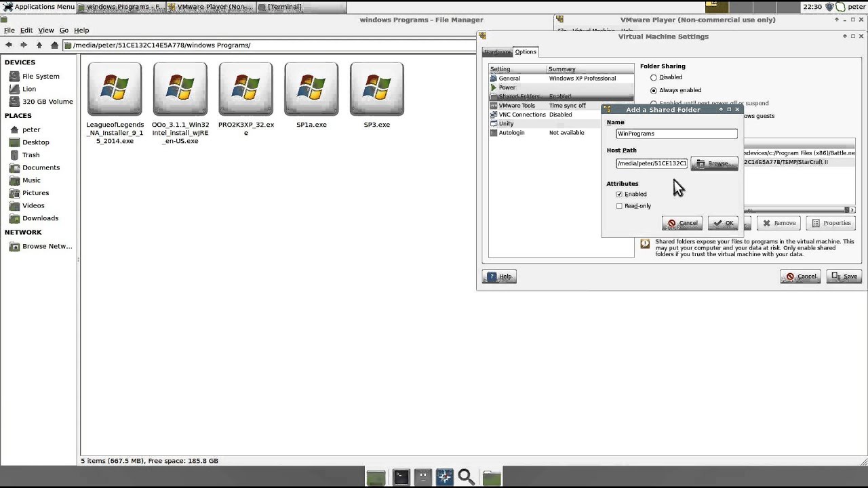
Task: Select Power setting row
Action: pyautogui.click(x=561, y=87)
